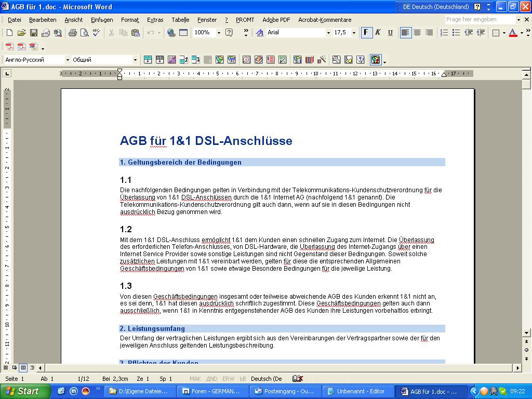Open the zoom 100% dropdown
532x399 pixels.
point(219,33)
